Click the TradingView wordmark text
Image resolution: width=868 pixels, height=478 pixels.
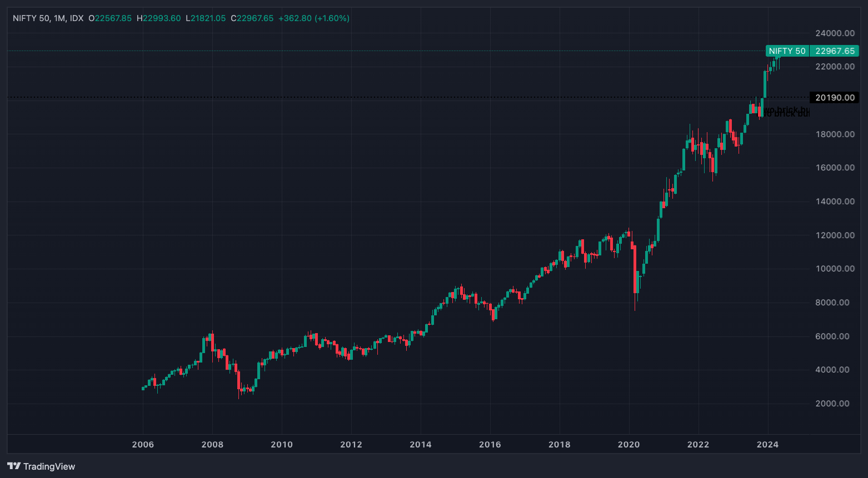tap(49, 466)
